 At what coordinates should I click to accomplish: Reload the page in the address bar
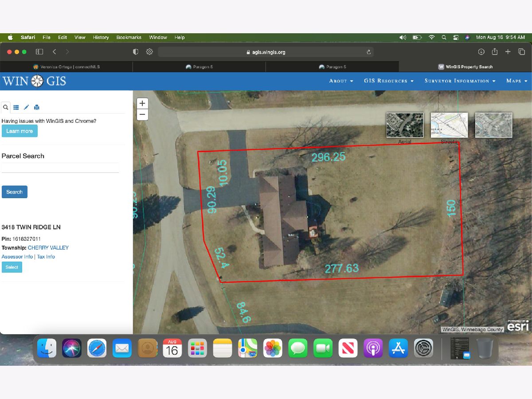click(x=368, y=52)
